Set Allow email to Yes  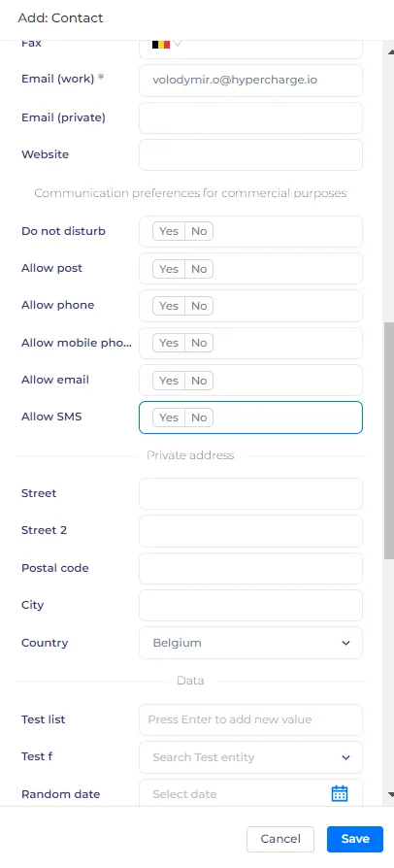(169, 381)
